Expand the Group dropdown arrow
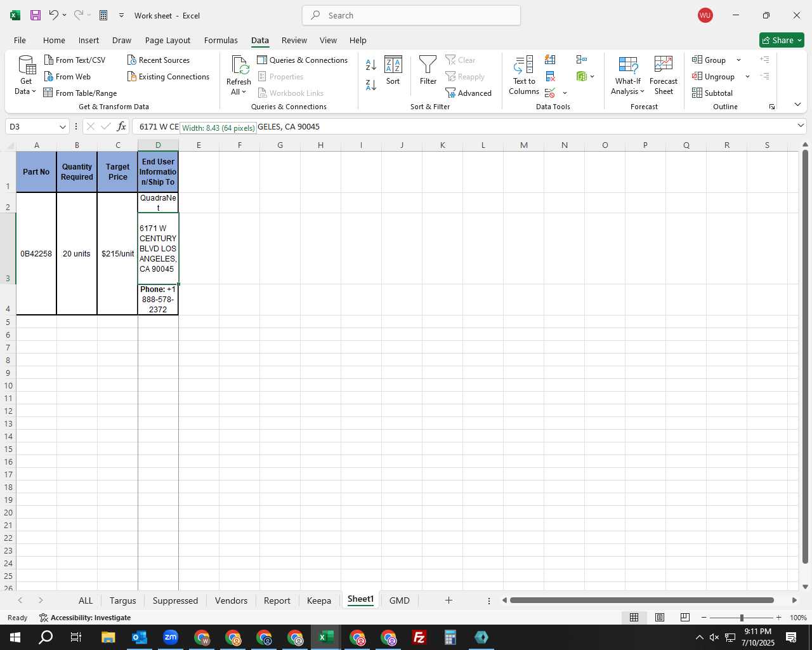 [738, 60]
